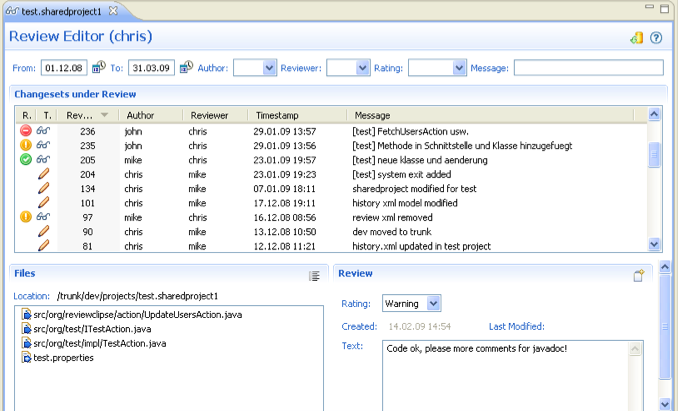The width and height of the screenshot is (678, 411).
Task: Select row 'dev moved to trunk'
Action: pos(332,231)
